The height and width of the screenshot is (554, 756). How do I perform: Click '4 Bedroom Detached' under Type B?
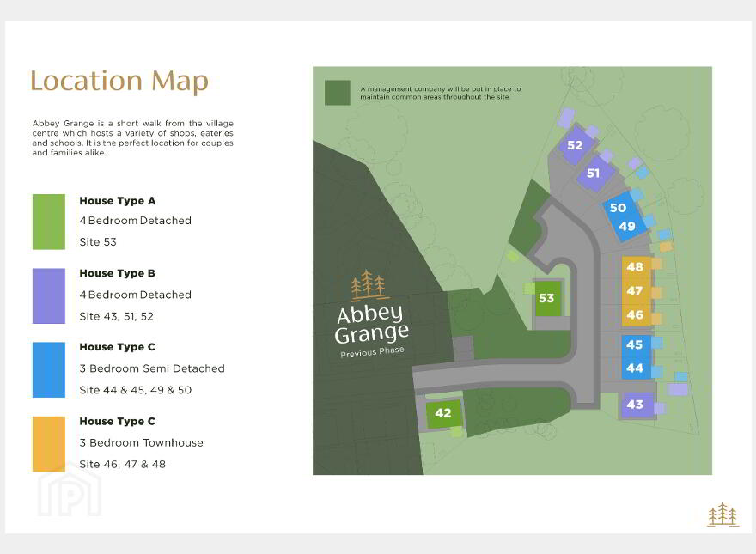[136, 295]
